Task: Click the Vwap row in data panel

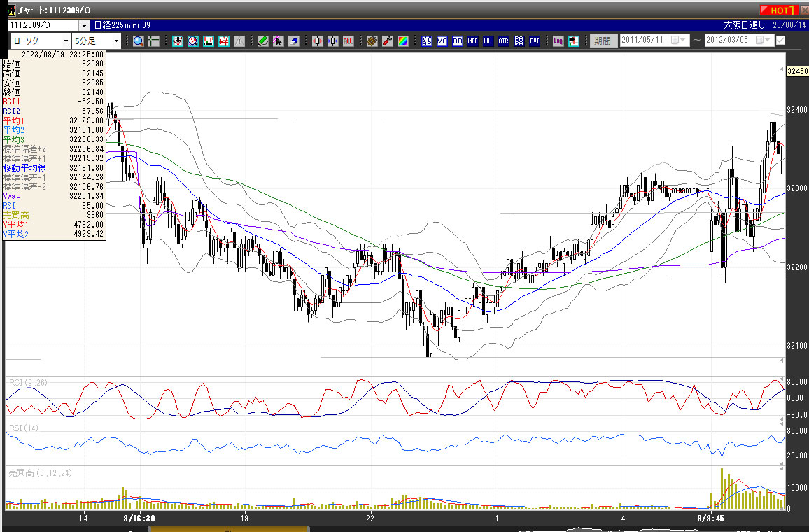Action: 54,196
